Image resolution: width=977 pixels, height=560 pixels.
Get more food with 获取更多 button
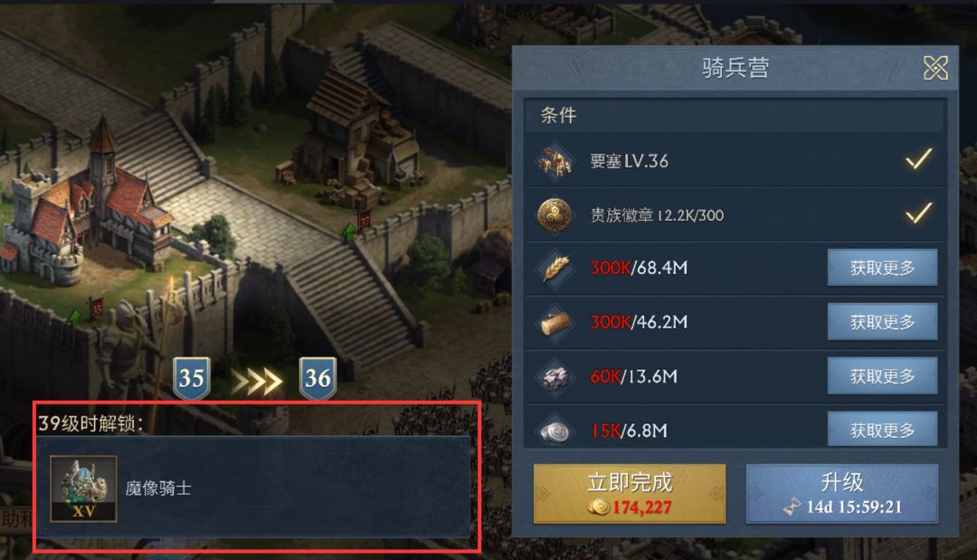(x=882, y=268)
